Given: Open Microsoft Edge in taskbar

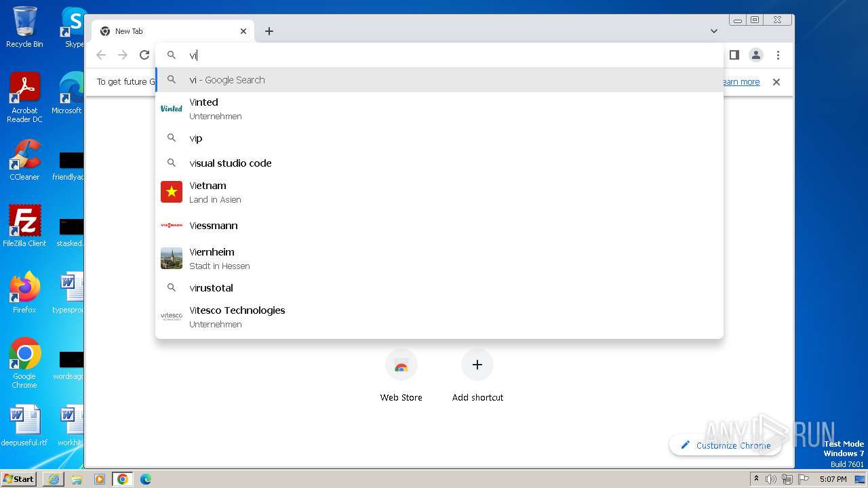Looking at the screenshot, I should pyautogui.click(x=146, y=479).
